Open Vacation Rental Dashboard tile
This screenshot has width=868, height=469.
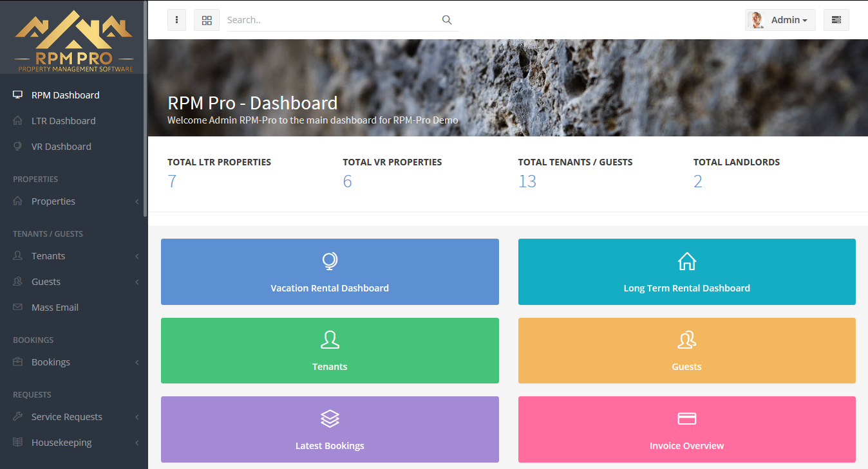330,271
